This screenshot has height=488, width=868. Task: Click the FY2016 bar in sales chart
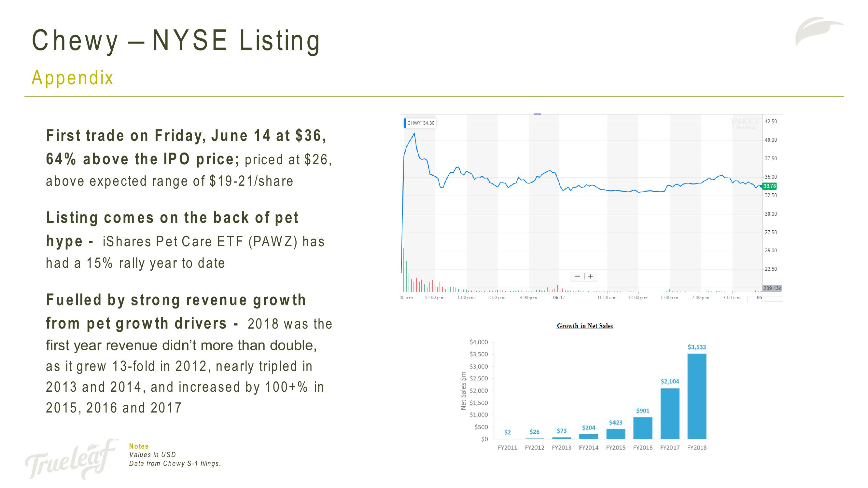[643, 428]
